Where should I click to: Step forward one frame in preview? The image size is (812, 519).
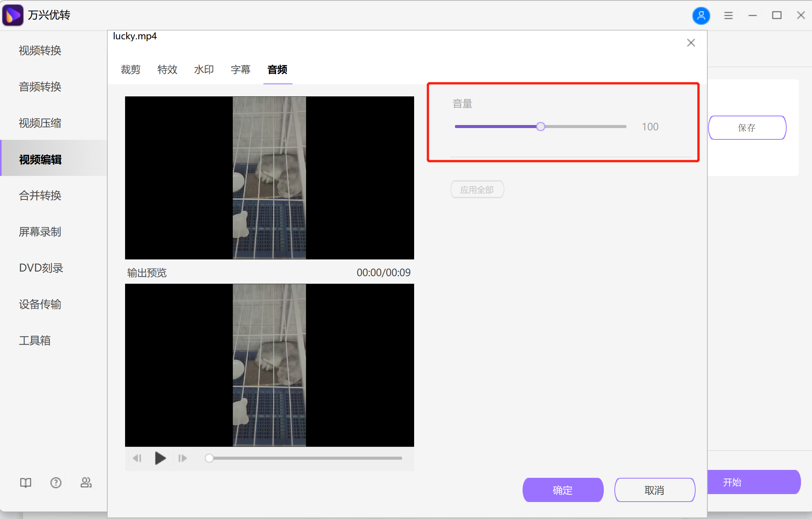click(x=182, y=458)
